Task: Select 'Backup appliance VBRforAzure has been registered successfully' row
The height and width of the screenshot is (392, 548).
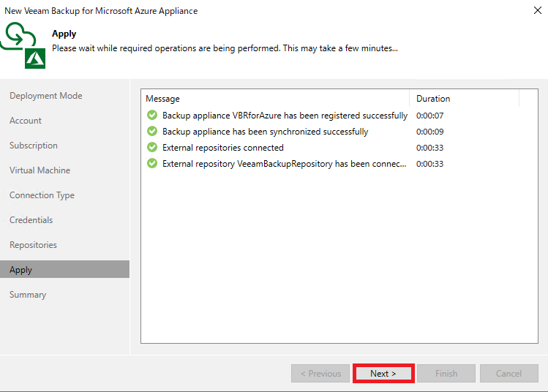Action: click(339, 116)
